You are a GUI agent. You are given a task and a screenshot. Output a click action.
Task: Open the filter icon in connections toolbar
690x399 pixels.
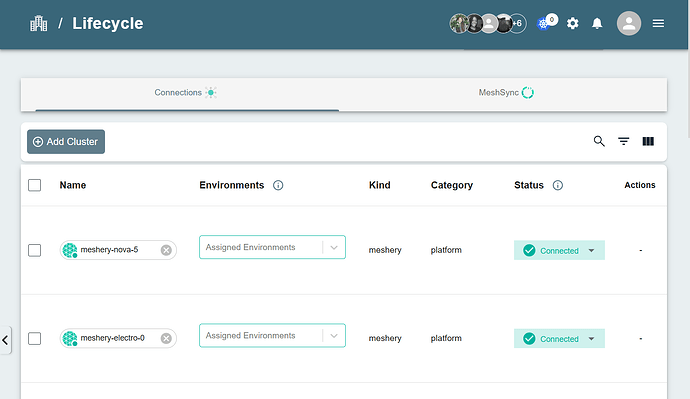(x=624, y=141)
